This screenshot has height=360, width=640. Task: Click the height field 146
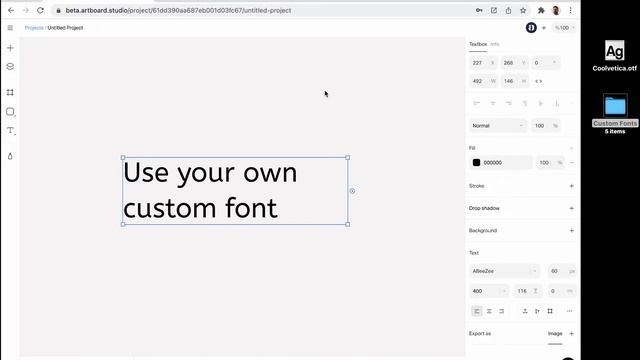[x=514, y=81]
